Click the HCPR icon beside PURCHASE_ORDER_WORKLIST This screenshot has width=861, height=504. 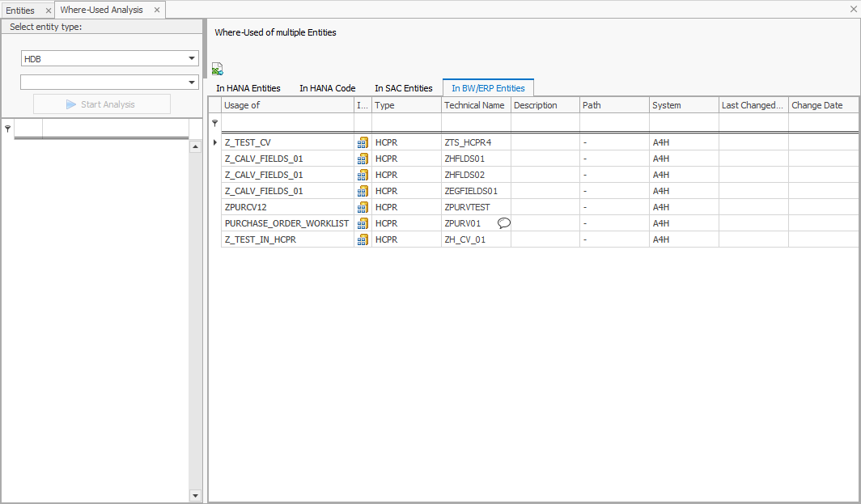362,223
